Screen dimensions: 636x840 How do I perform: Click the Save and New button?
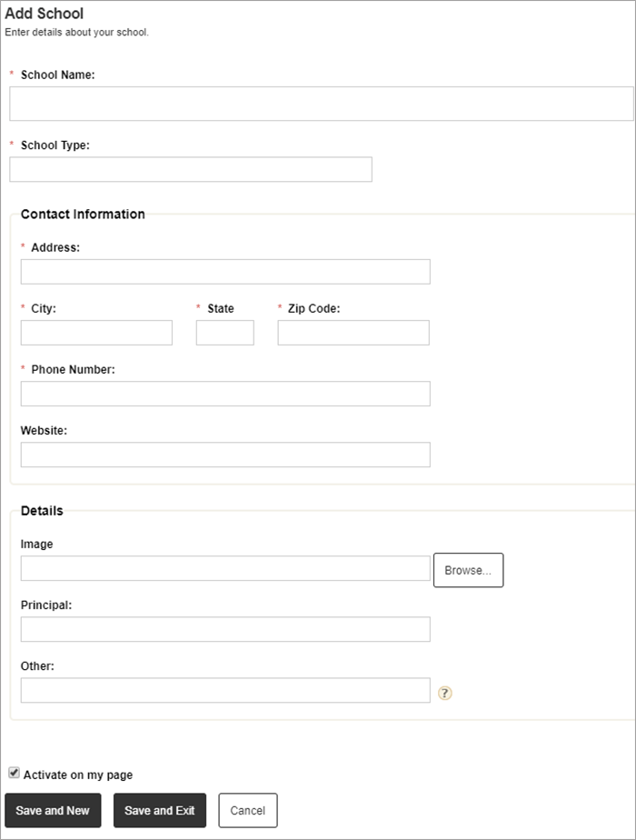pos(53,810)
